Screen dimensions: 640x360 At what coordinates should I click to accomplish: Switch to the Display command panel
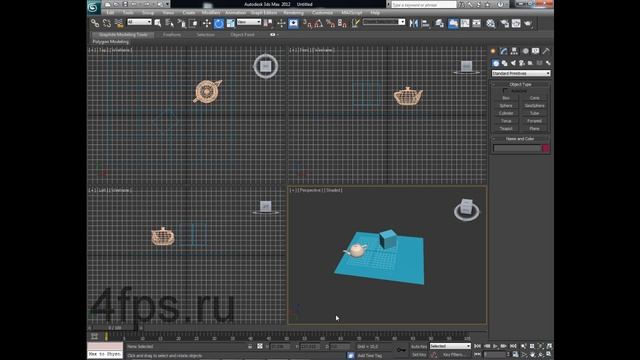536,51
